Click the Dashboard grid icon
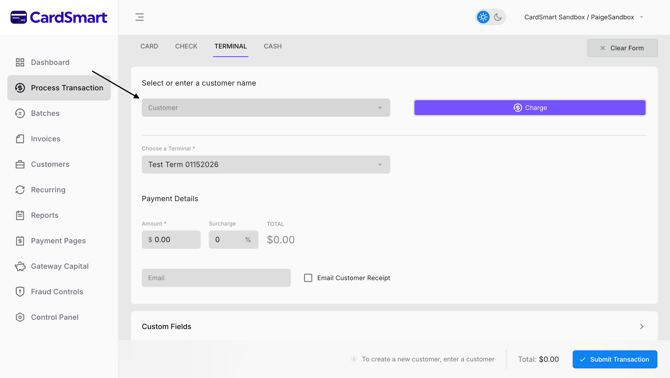This screenshot has width=670, height=378. (x=20, y=62)
